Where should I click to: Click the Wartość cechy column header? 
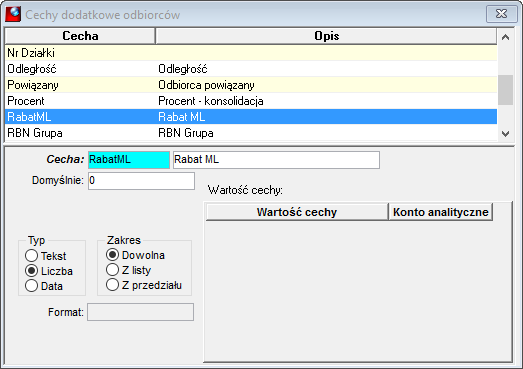pyautogui.click(x=297, y=212)
